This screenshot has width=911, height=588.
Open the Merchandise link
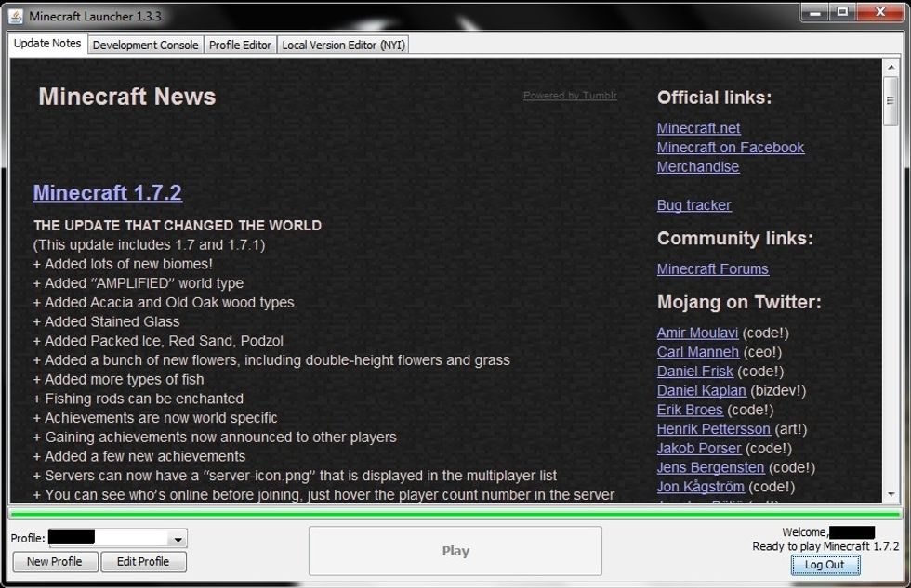(x=697, y=167)
